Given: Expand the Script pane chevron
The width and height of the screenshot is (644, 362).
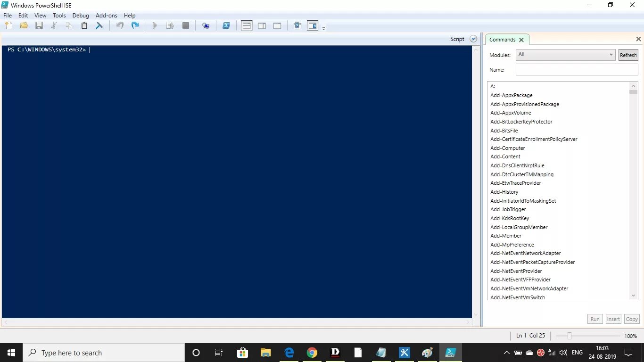Looking at the screenshot, I should pos(474,39).
